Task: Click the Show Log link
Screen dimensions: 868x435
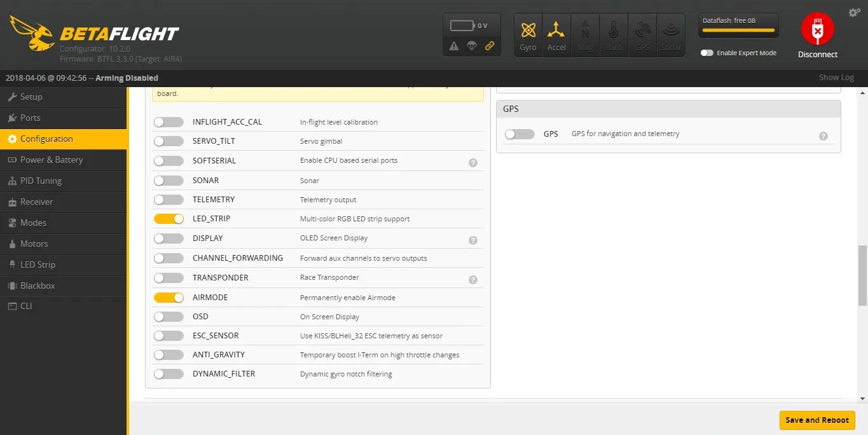Action: (x=836, y=78)
